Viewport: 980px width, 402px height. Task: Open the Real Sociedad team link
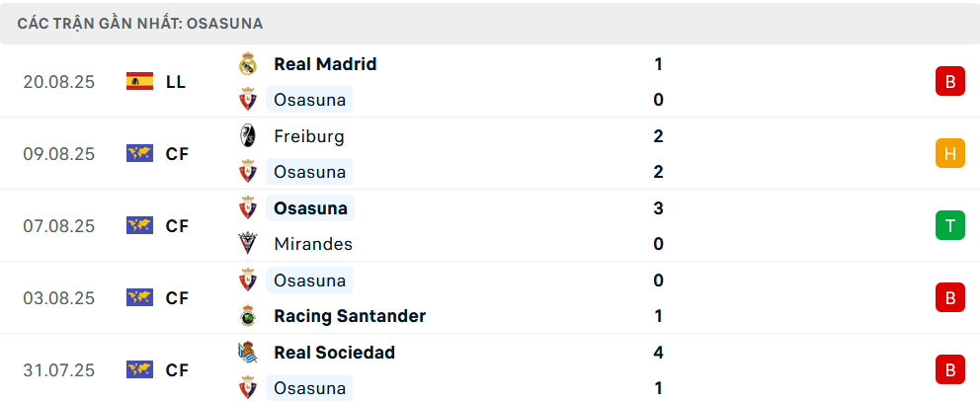(334, 353)
